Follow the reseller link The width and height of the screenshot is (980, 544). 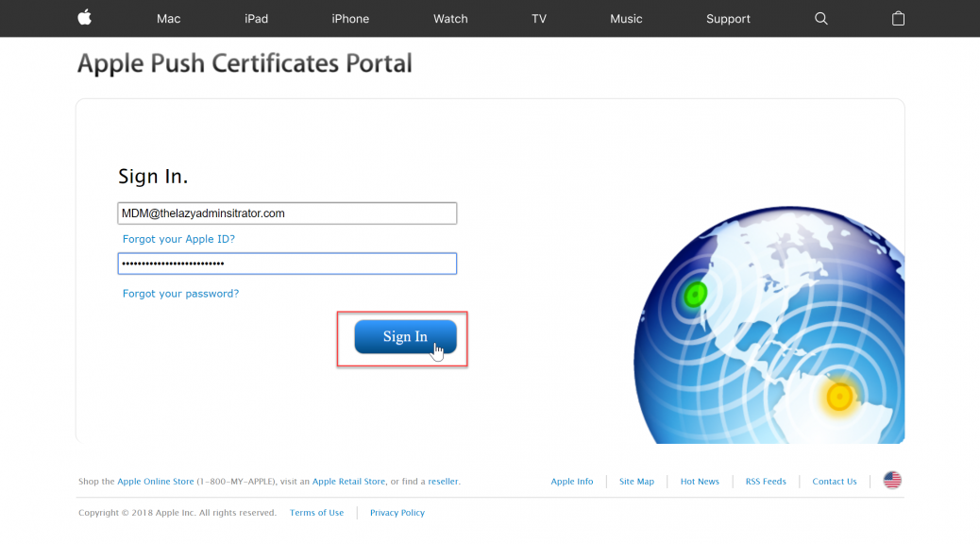tap(443, 482)
